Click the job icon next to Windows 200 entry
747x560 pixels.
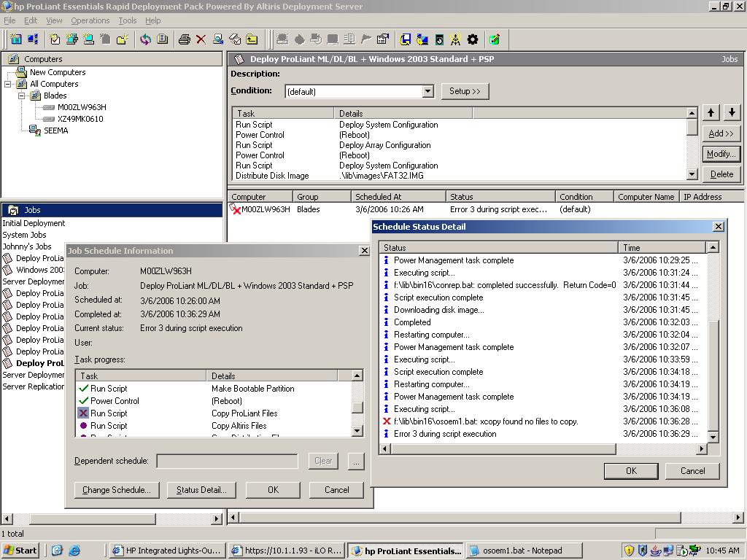click(7, 270)
